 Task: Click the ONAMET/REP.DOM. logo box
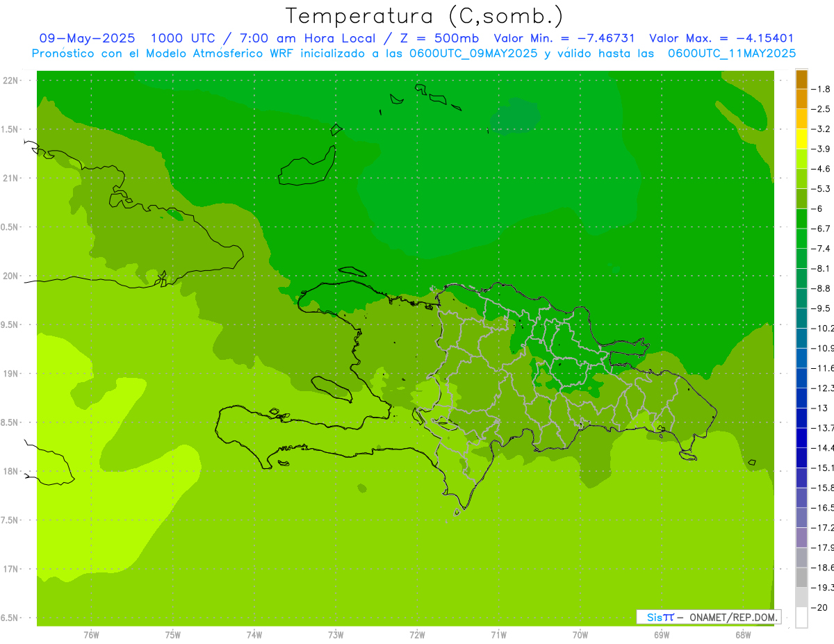point(708,617)
